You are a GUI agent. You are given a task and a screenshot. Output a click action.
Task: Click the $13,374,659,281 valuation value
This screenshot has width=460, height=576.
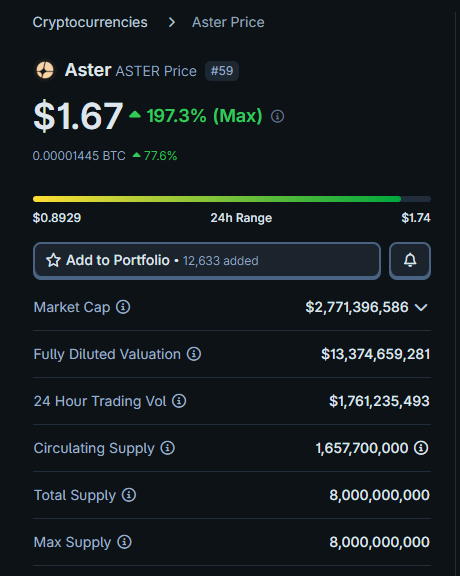pos(375,354)
